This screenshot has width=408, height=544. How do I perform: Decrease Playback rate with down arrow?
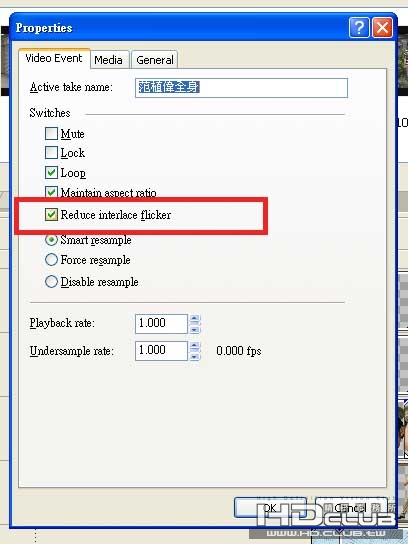click(195, 329)
